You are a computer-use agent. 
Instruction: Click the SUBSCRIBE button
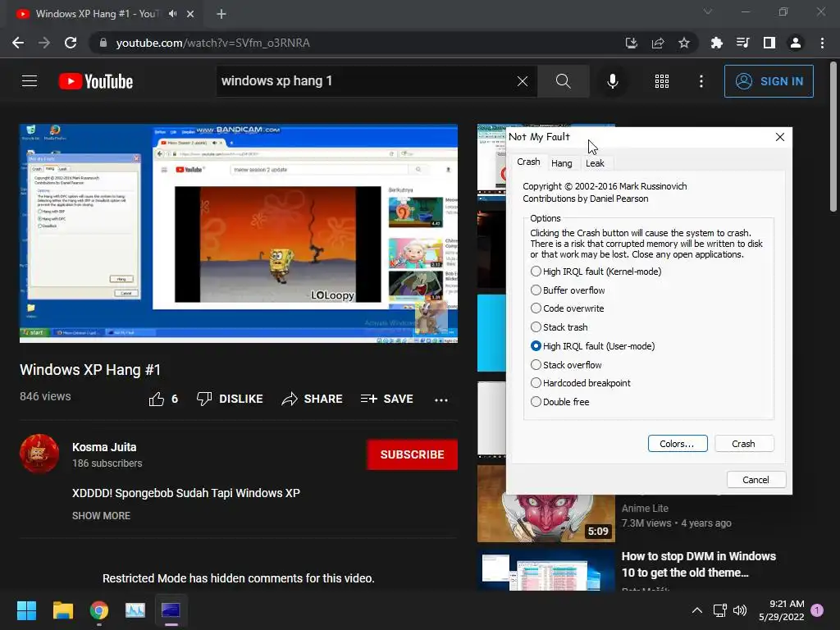[x=412, y=454]
